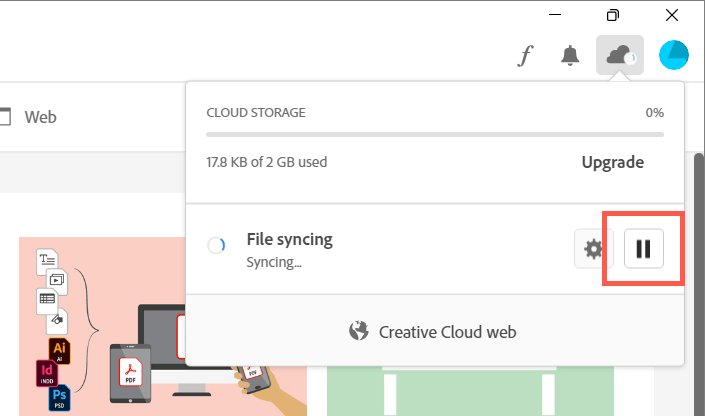Viewport: 705px width, 416px height.
Task: Click the cloud storage usage bar
Action: (x=434, y=134)
